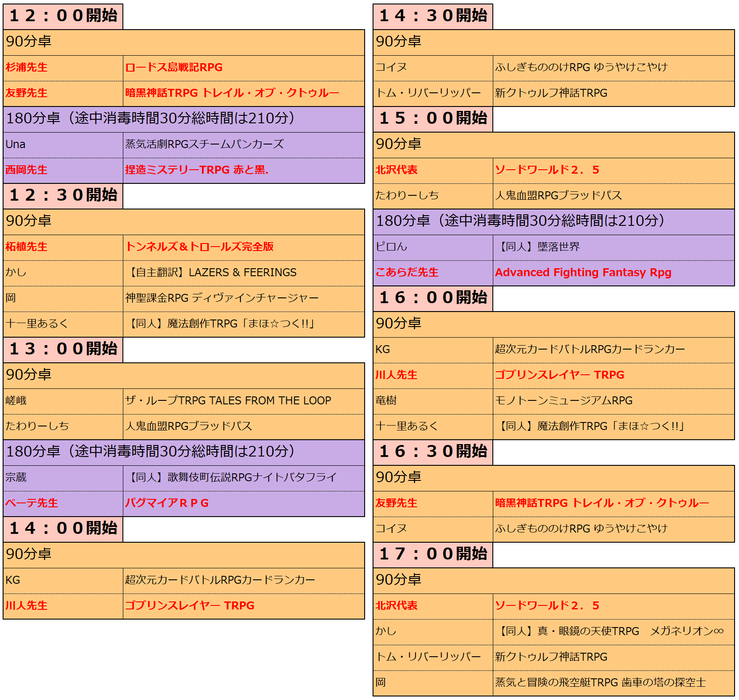Click 超次元カードバトルRPGカードランカー under 14:00開始

220,580
